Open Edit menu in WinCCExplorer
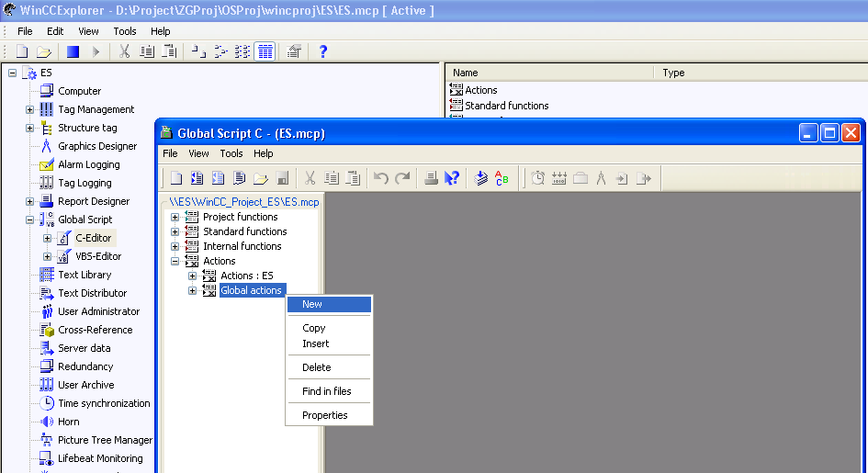 click(x=55, y=31)
